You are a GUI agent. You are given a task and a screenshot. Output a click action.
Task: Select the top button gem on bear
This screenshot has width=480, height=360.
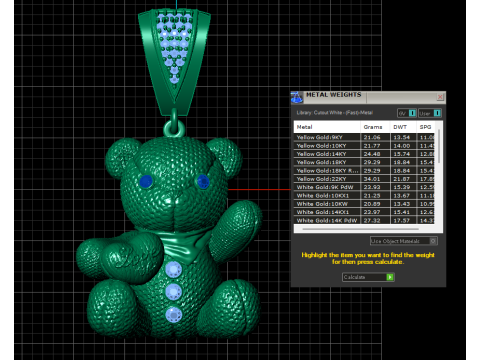[x=173, y=269]
